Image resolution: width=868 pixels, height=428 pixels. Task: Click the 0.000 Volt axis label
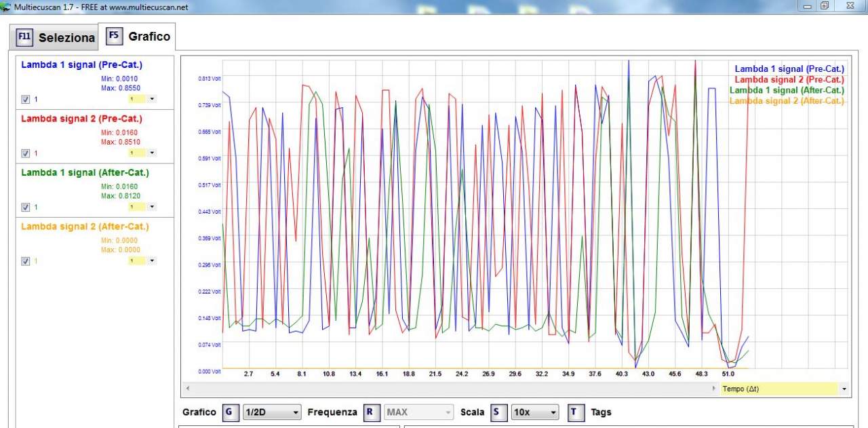pyautogui.click(x=210, y=372)
